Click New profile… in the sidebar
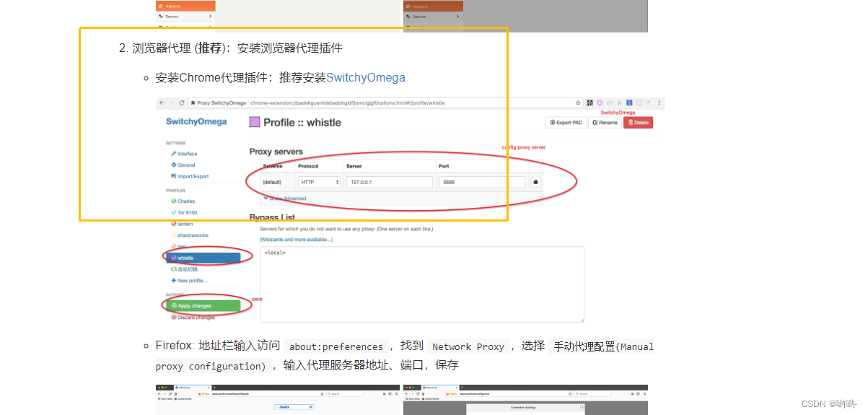Screen dimensions: 868x415 189,280
